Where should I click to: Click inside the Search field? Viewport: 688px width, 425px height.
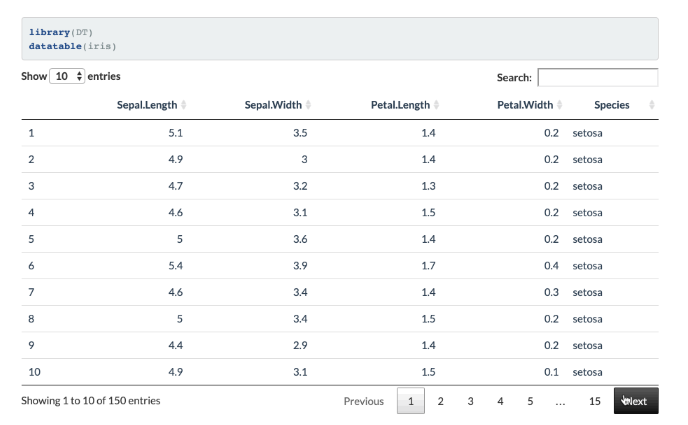click(x=597, y=77)
